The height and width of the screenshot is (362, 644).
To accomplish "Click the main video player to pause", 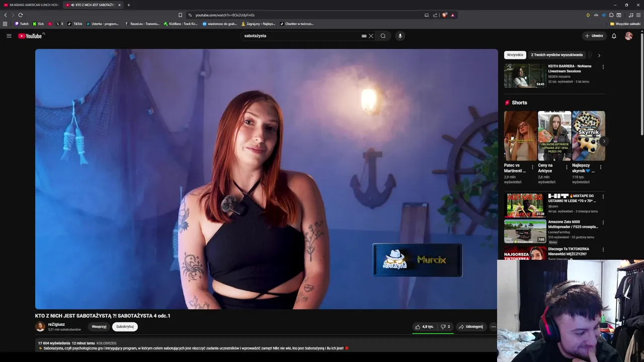I will tap(266, 179).
